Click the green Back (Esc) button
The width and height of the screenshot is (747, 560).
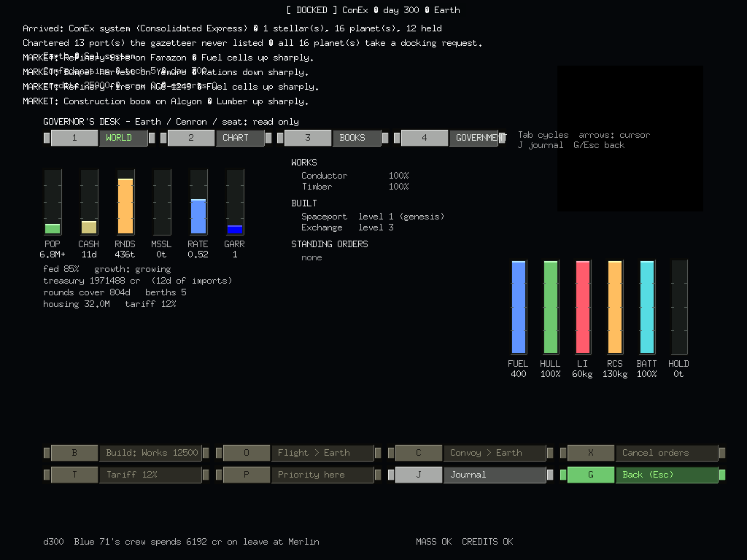click(x=643, y=475)
